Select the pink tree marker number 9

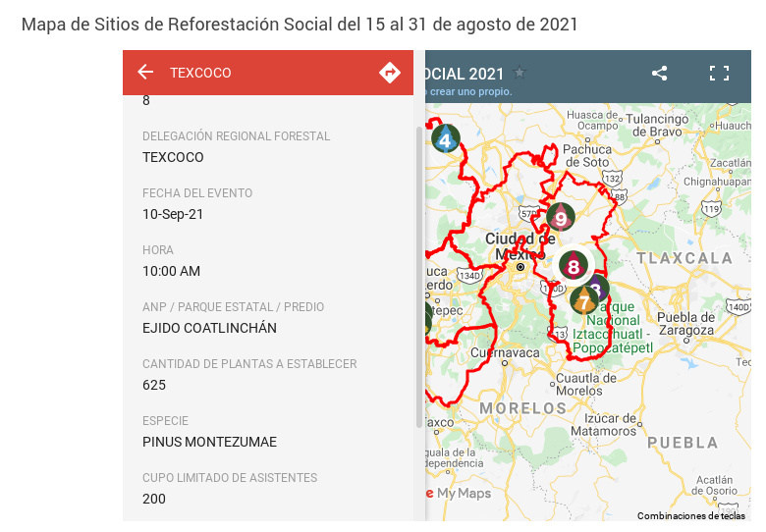click(561, 217)
